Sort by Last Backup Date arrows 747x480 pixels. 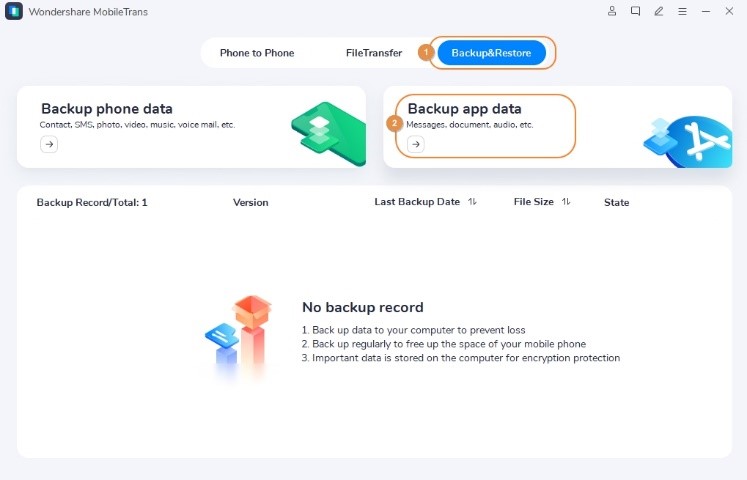pyautogui.click(x=472, y=202)
